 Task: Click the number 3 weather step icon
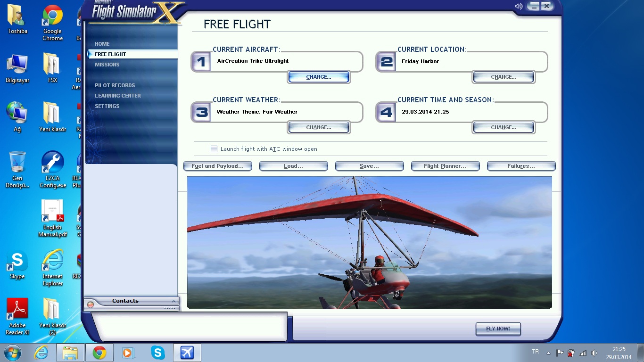click(201, 112)
